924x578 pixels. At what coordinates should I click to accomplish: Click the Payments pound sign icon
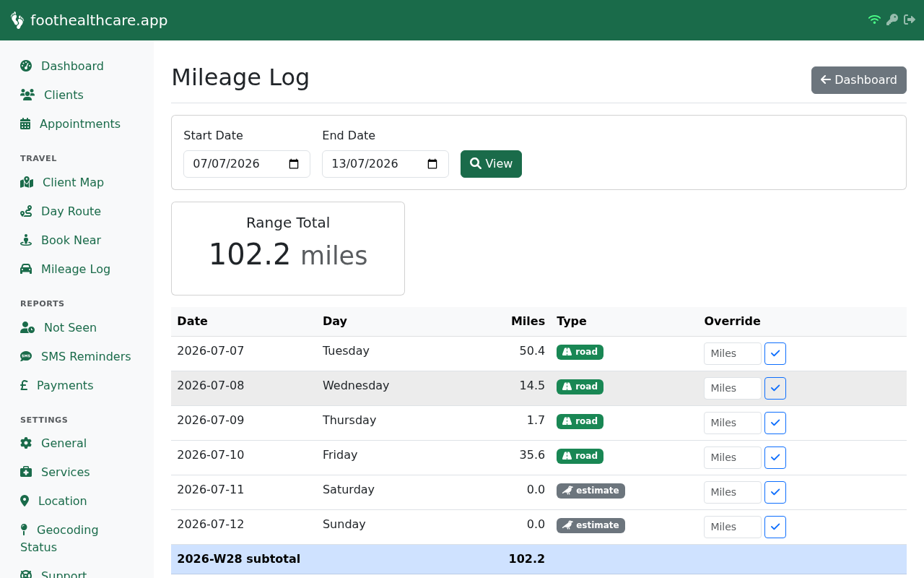click(24, 385)
